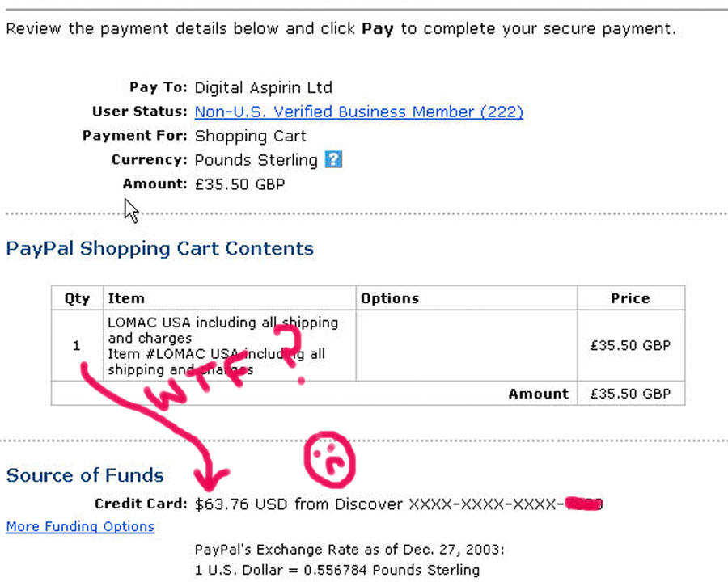Open Non-U.S. Verified Business Member link
The height and width of the screenshot is (582, 728).
(359, 112)
